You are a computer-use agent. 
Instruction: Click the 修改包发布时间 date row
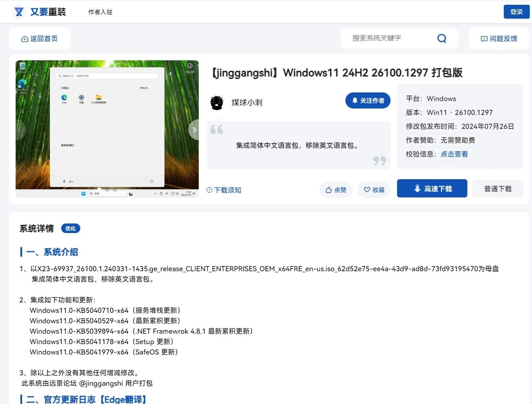[460, 126]
